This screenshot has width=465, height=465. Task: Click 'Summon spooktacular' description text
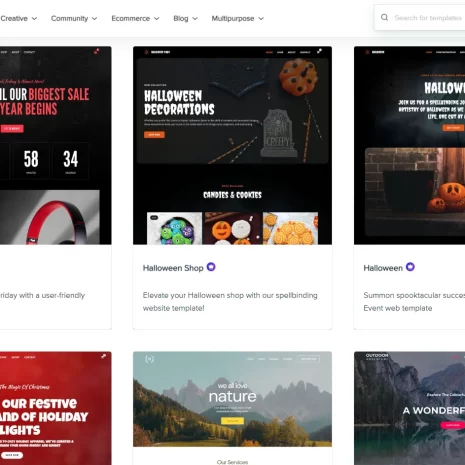[414, 302]
